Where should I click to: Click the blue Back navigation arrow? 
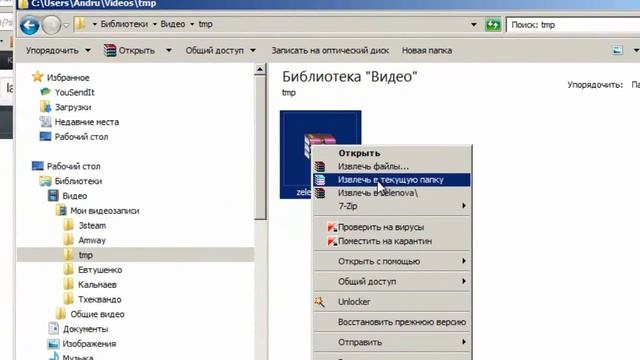[30, 25]
